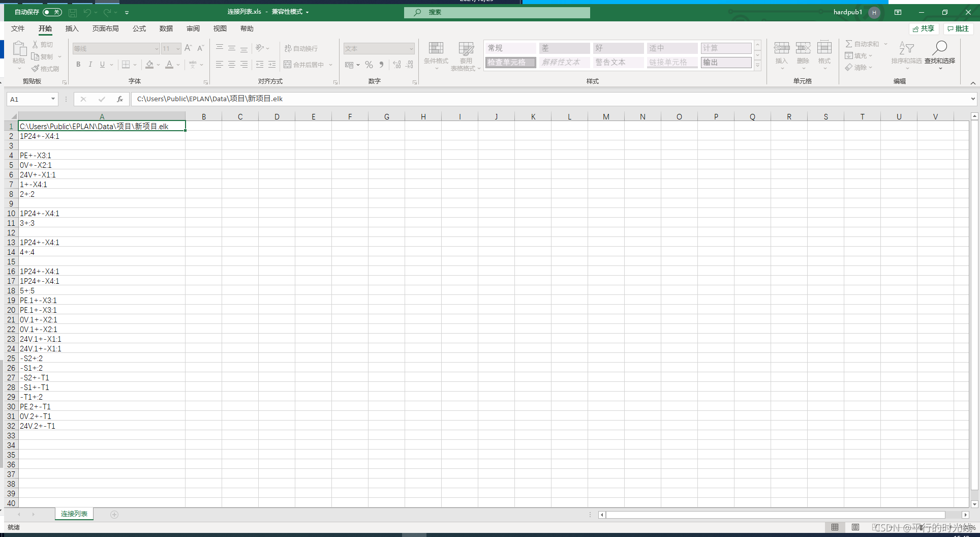The image size is (980, 537).
Task: Click the horizontal scrollbar right arrow
Action: pyautogui.click(x=965, y=515)
